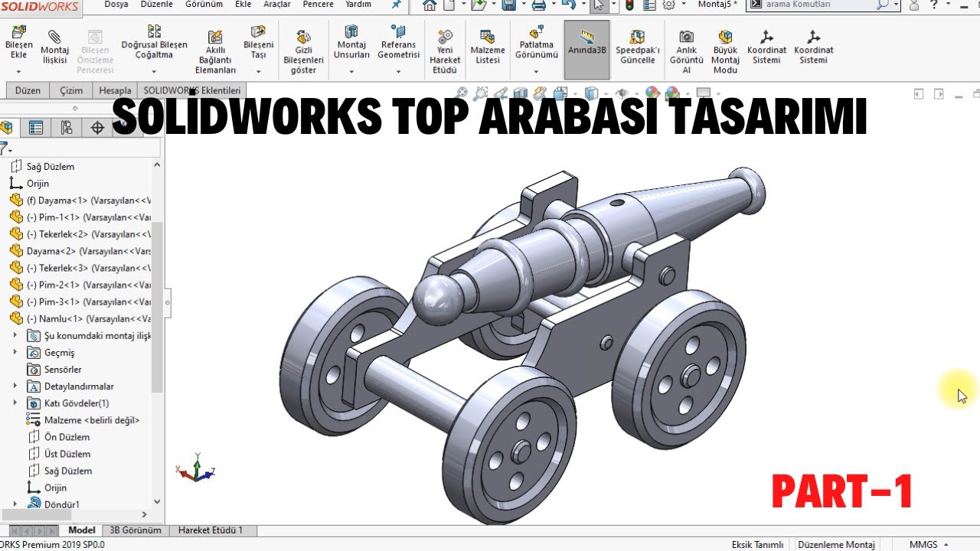The image size is (980, 551).
Task: Click Gizli Bileşenleri göster tool
Action: (303, 52)
